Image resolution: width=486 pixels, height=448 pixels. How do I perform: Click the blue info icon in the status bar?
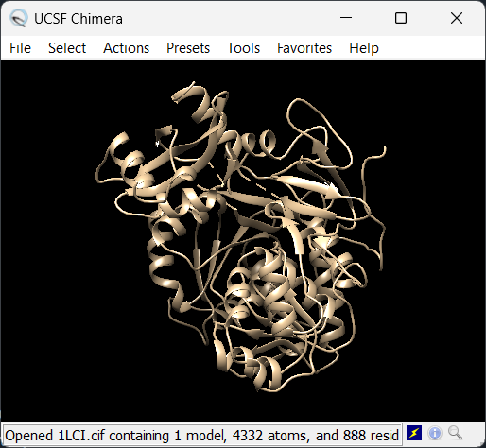click(x=435, y=433)
